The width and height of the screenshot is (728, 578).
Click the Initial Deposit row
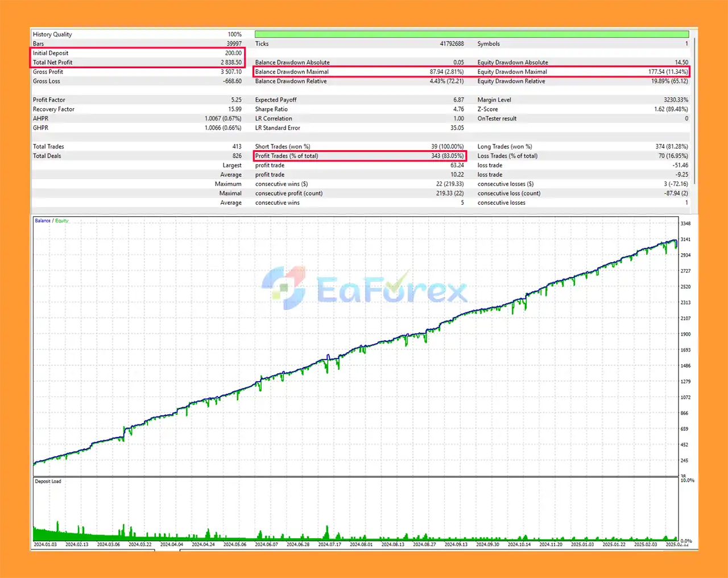[136, 53]
